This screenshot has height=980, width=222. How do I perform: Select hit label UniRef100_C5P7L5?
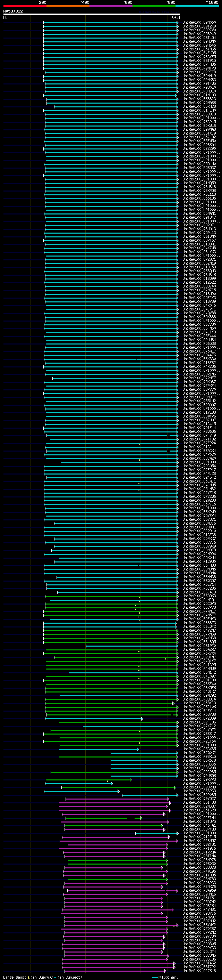[x=199, y=504]
